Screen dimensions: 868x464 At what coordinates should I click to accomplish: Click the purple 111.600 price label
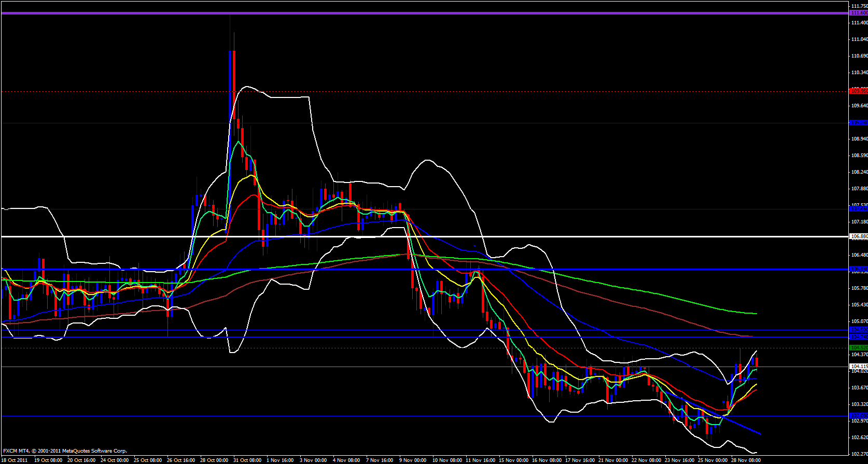859,13
